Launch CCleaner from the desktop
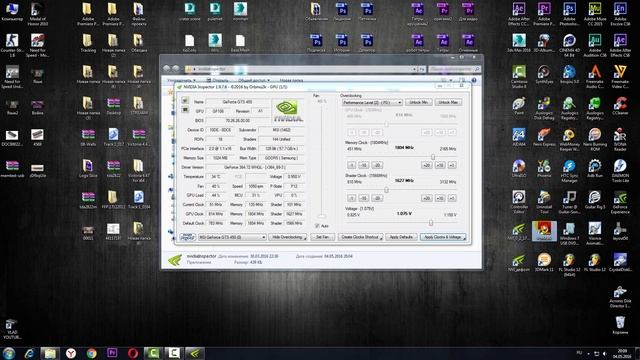The image size is (640, 360). coord(620,106)
